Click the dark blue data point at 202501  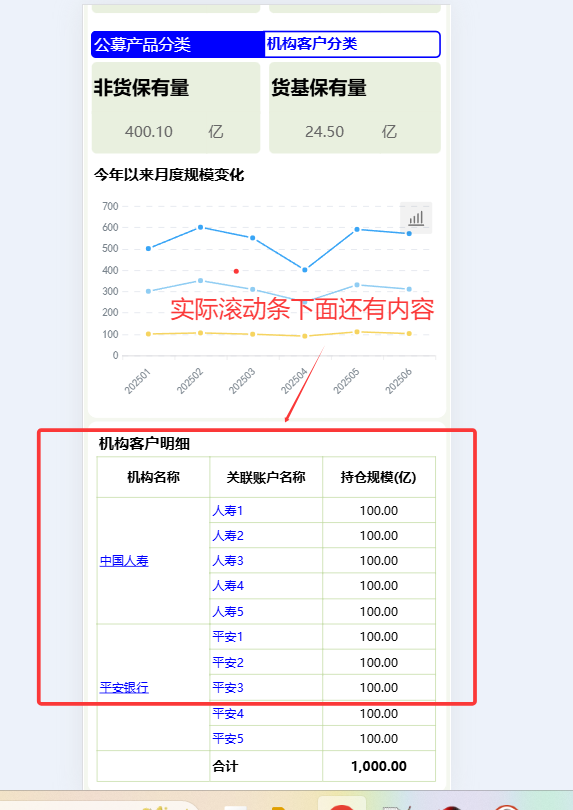point(148,248)
